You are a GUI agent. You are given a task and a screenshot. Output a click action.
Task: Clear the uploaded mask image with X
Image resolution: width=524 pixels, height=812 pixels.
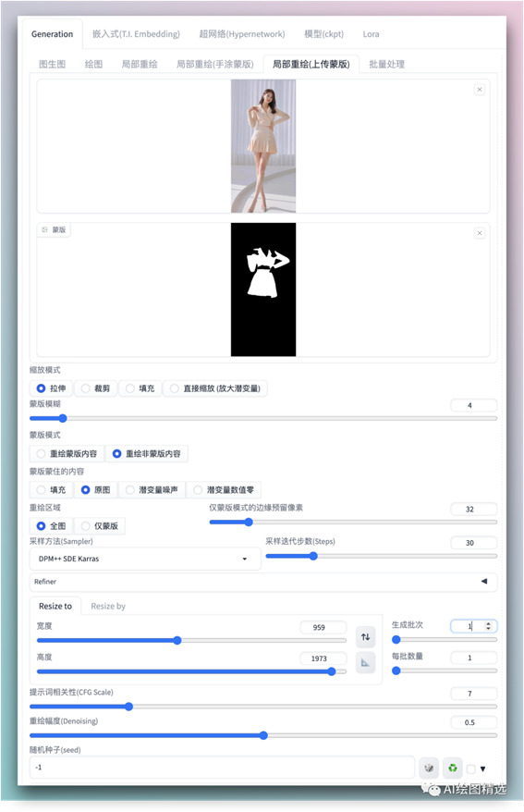[480, 233]
